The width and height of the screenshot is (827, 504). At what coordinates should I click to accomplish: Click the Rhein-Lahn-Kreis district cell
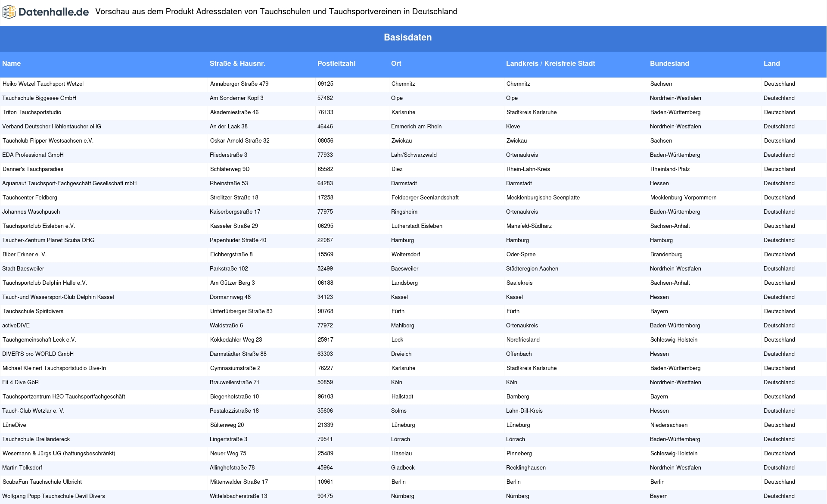point(528,169)
